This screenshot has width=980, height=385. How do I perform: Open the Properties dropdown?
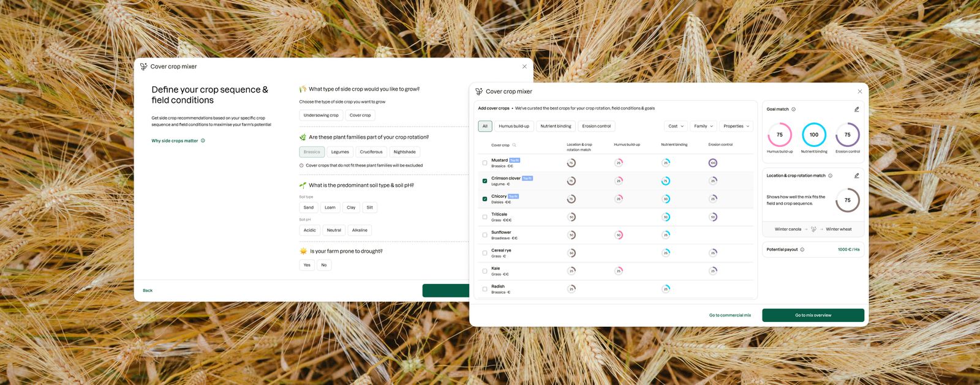736,126
